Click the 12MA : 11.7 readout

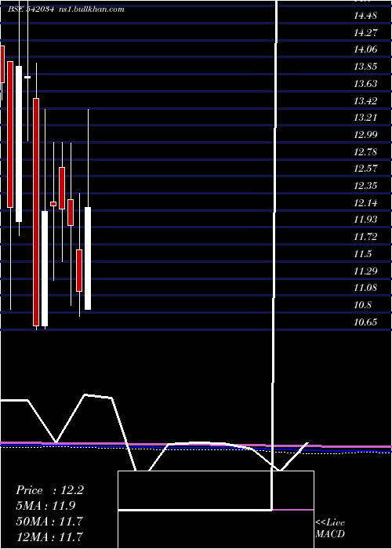[x=49, y=537]
